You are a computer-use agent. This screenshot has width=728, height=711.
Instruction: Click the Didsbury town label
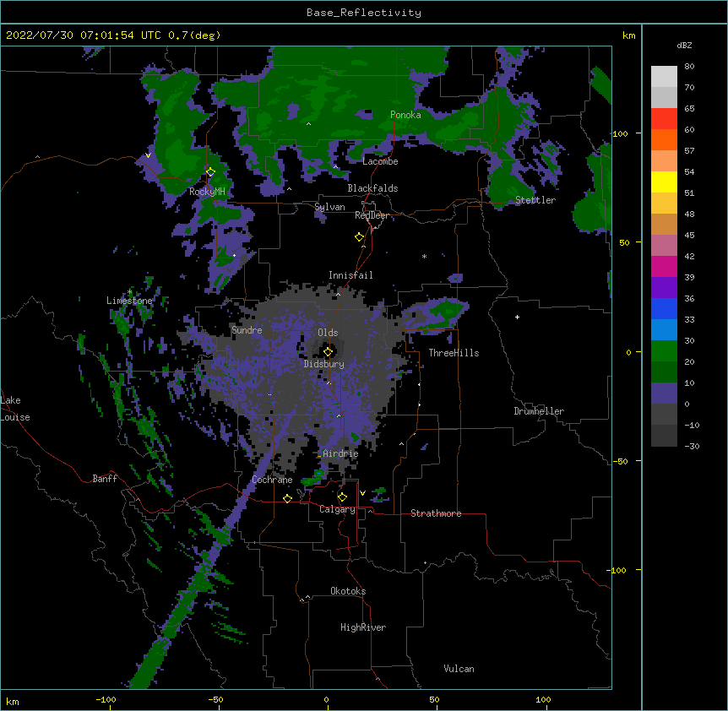tap(324, 364)
